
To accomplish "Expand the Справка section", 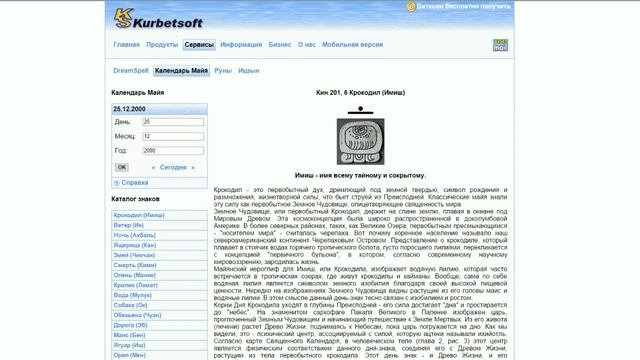I will point(131,182).
